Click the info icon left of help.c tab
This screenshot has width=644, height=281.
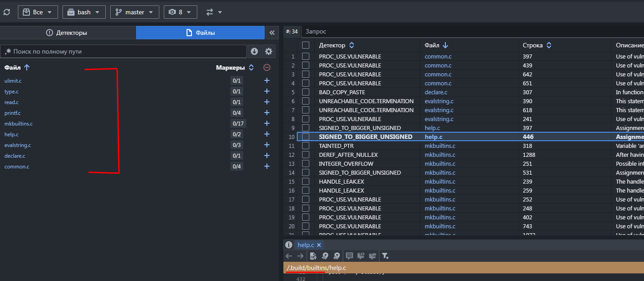point(289,245)
